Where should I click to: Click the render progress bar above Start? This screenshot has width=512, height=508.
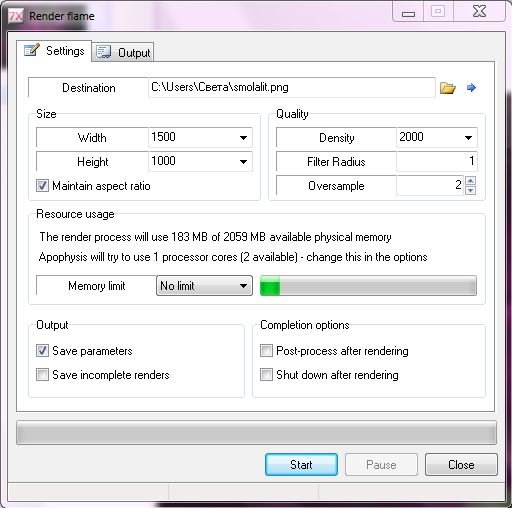point(256,433)
